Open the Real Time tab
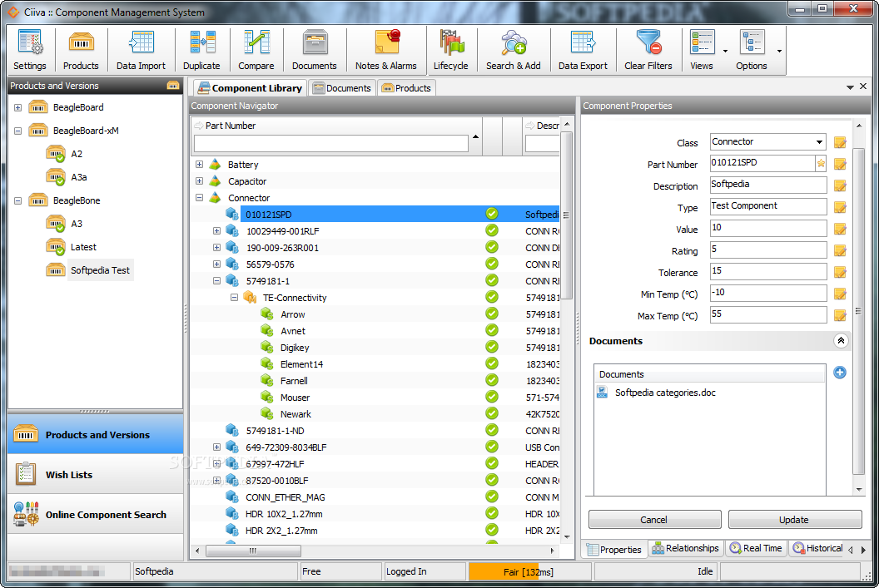 click(756, 548)
